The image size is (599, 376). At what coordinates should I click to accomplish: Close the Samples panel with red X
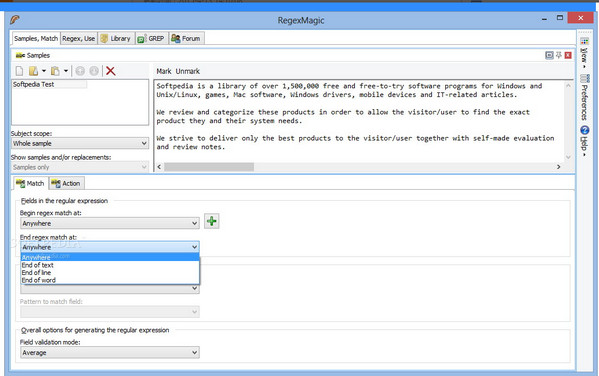pos(568,55)
